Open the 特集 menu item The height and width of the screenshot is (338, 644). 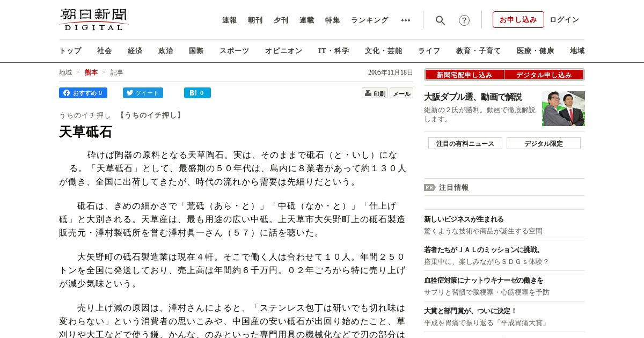333,20
